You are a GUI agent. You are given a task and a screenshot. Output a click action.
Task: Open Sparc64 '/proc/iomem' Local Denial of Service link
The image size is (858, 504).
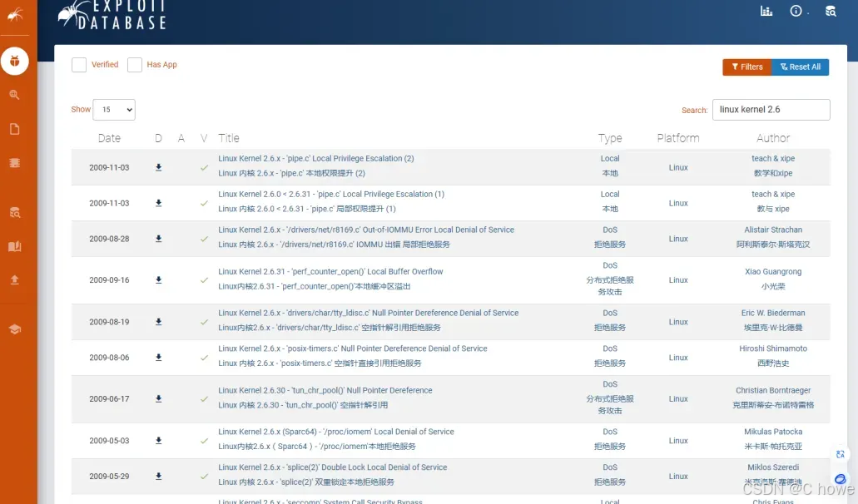click(x=335, y=432)
